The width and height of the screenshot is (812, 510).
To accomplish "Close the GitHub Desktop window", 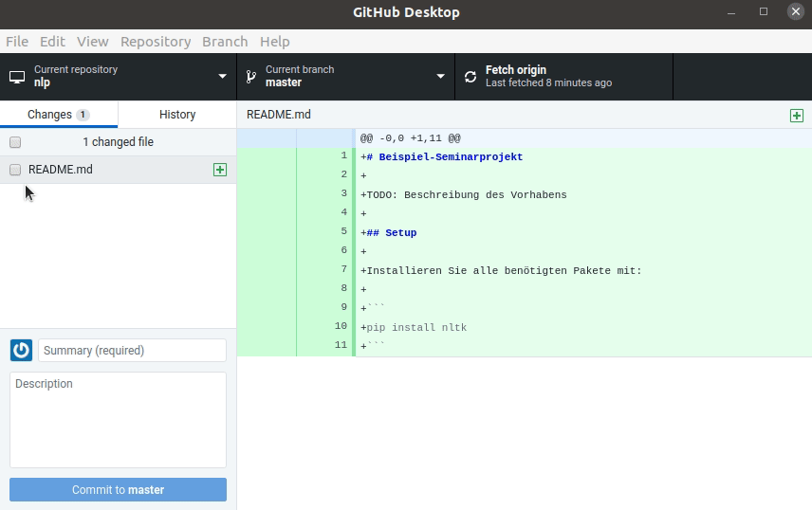I will pos(796,11).
